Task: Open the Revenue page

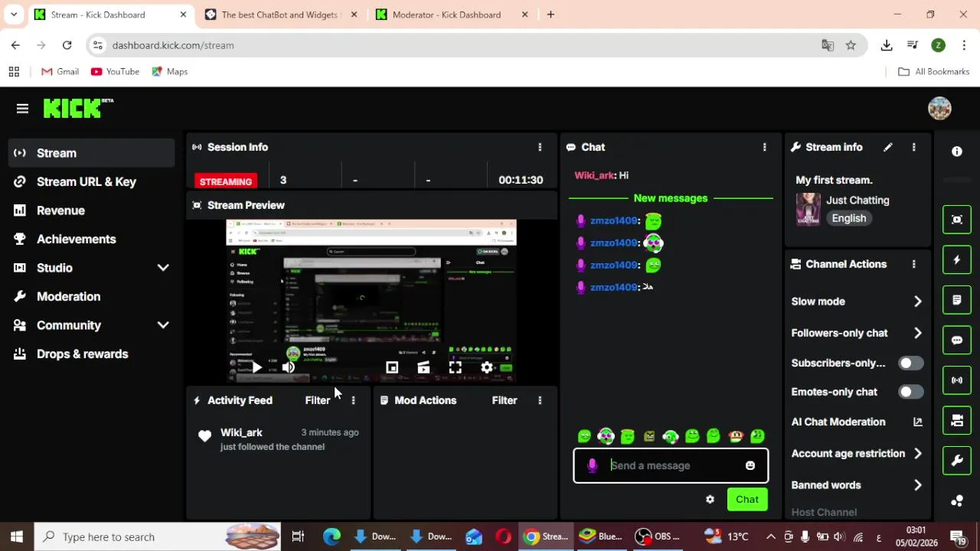Action: click(x=92, y=210)
